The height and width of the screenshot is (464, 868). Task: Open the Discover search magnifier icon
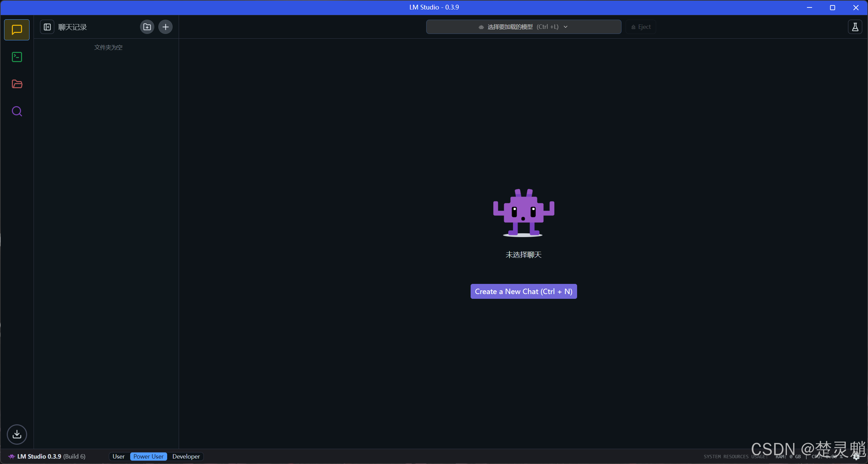click(x=17, y=111)
